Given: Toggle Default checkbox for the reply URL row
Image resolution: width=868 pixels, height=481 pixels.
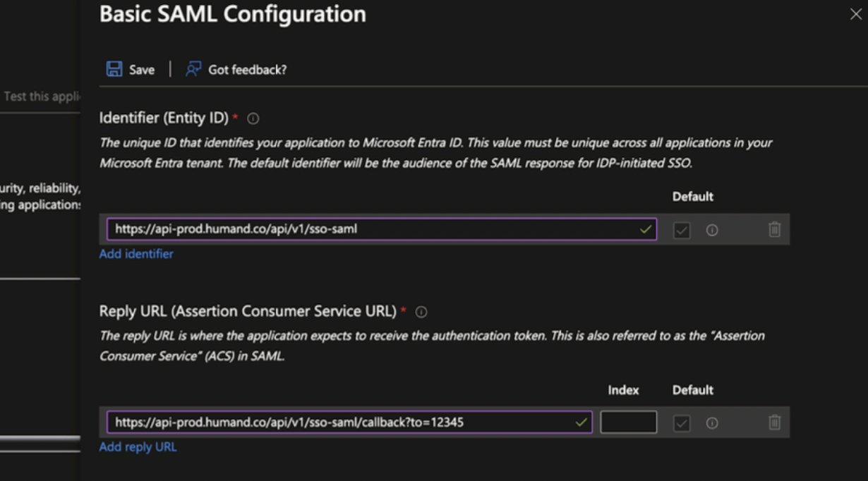Looking at the screenshot, I should [x=681, y=423].
